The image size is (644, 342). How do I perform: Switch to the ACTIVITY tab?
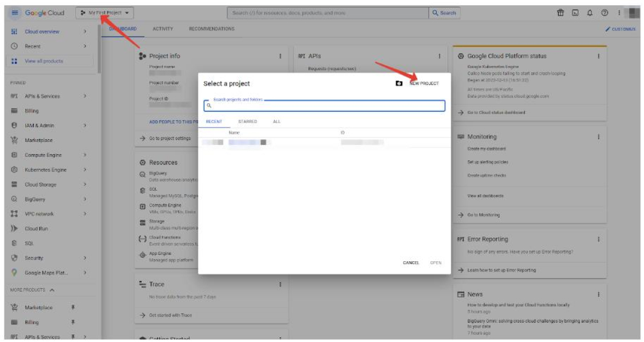pos(163,29)
